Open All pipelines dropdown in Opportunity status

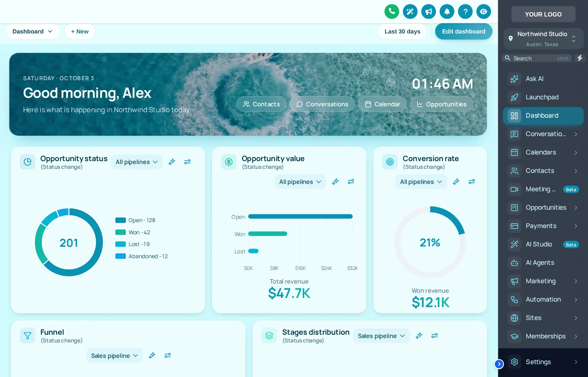click(137, 162)
